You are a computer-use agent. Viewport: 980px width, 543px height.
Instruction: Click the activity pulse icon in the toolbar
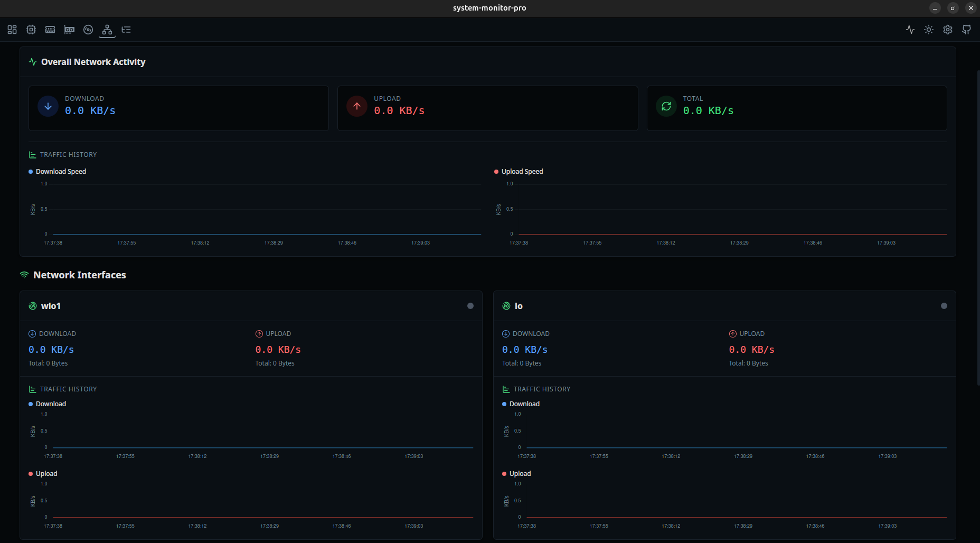[x=910, y=30]
